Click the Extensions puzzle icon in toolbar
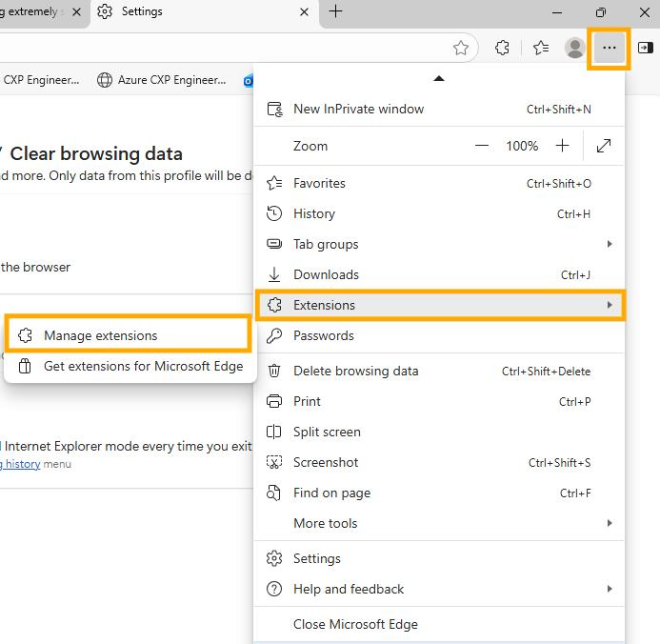Viewport: 660px width, 644px height. [502, 48]
